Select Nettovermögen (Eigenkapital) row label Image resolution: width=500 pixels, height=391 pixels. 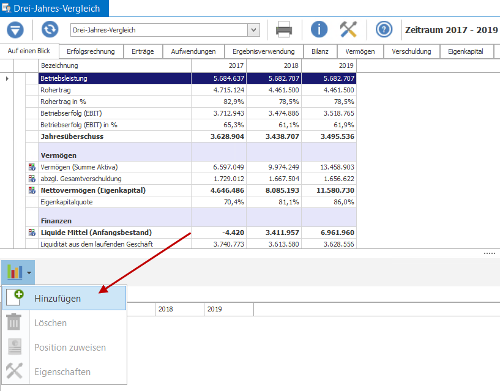click(93, 190)
